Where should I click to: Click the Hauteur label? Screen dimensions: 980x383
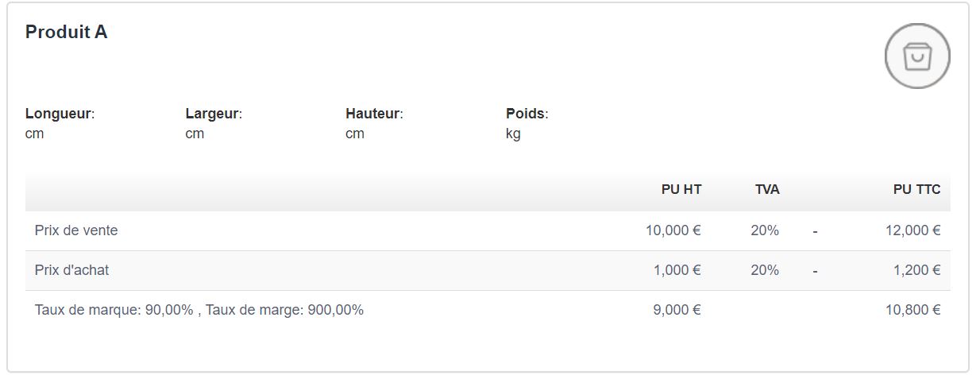pos(374,114)
